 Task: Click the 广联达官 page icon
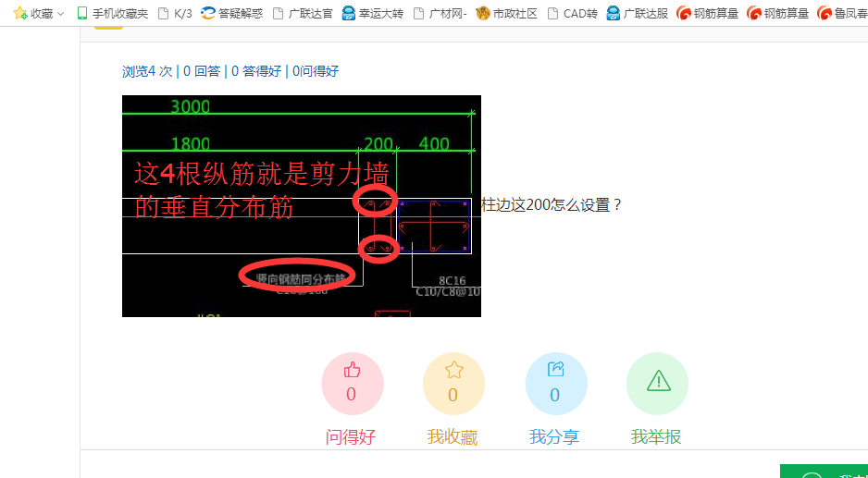278,13
